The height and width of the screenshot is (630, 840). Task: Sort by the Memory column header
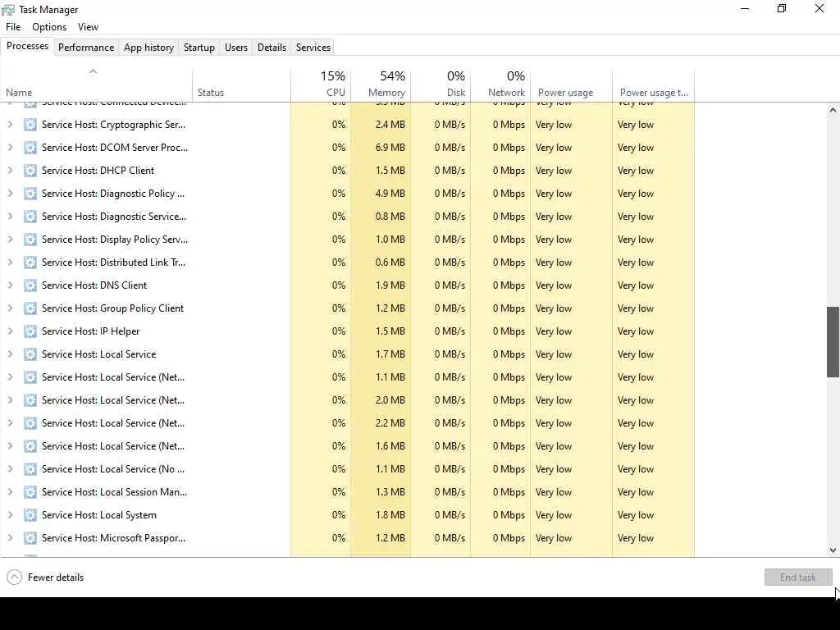381,84
